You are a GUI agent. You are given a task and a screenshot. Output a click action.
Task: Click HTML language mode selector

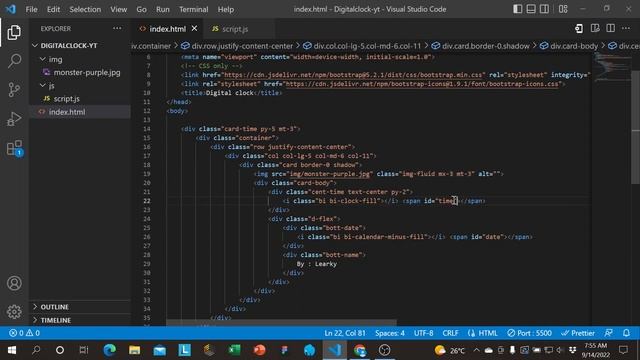point(483,333)
